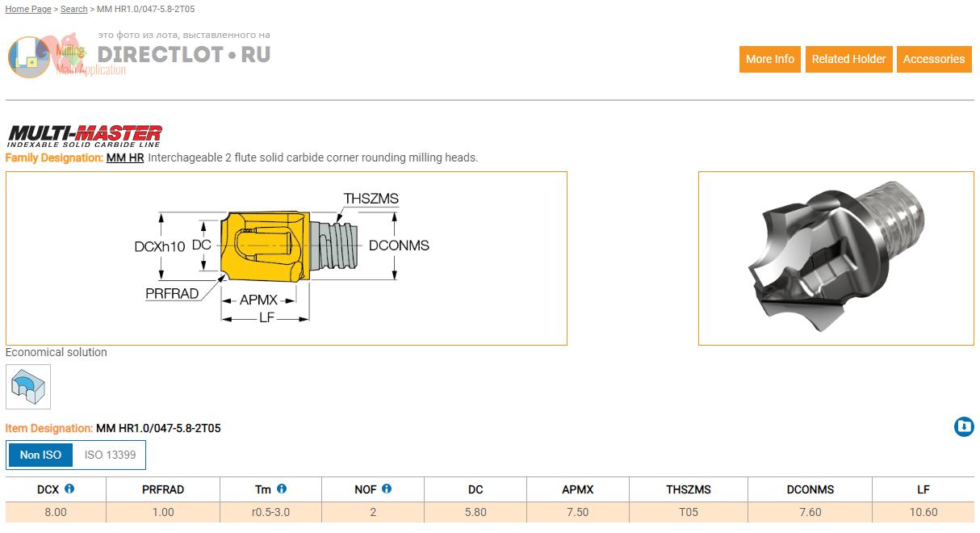Click the More Info button

click(x=770, y=59)
